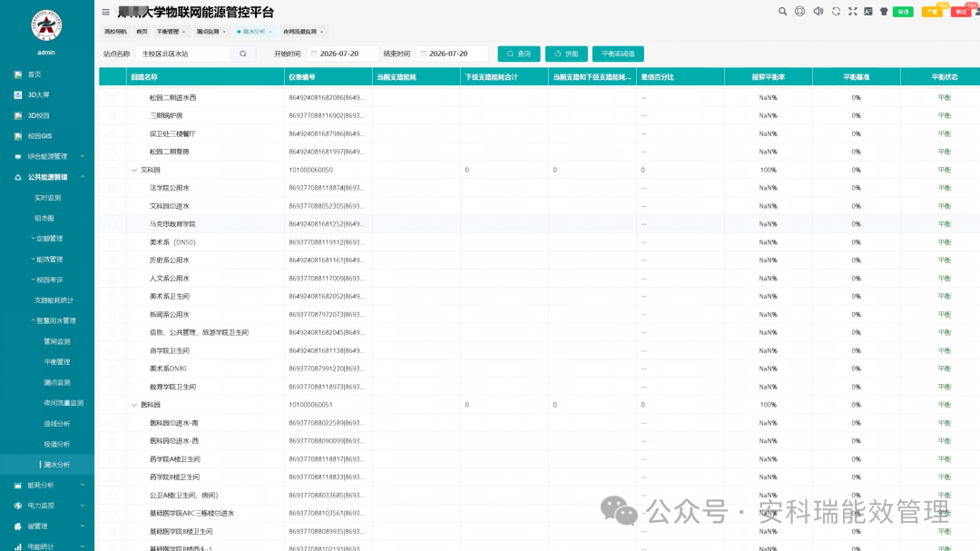Click the 电能统计 bar chart icon
Screen dimensions: 980x551
click(17, 546)
